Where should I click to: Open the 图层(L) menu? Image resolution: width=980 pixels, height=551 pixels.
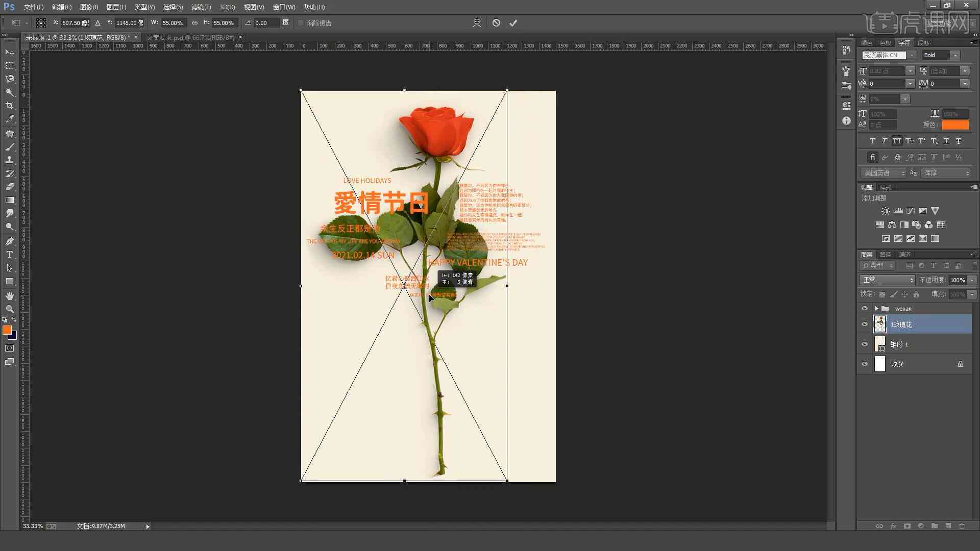(x=116, y=7)
